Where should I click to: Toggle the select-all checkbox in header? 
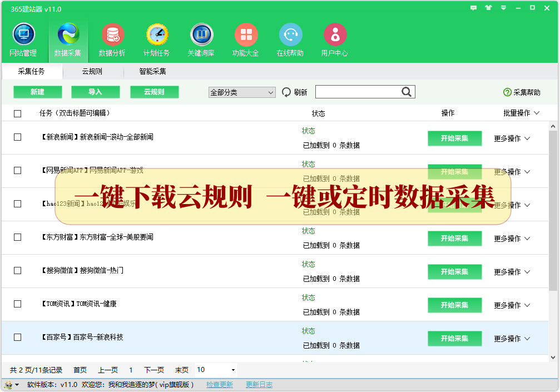(17, 113)
